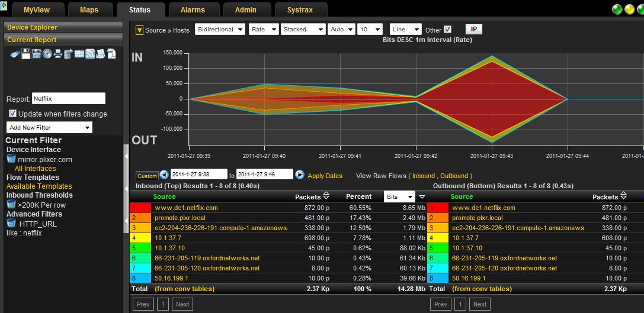Click red swatch 1 for www.dc1.netflix.com inbound
This screenshot has width=644, height=313.
(x=140, y=208)
